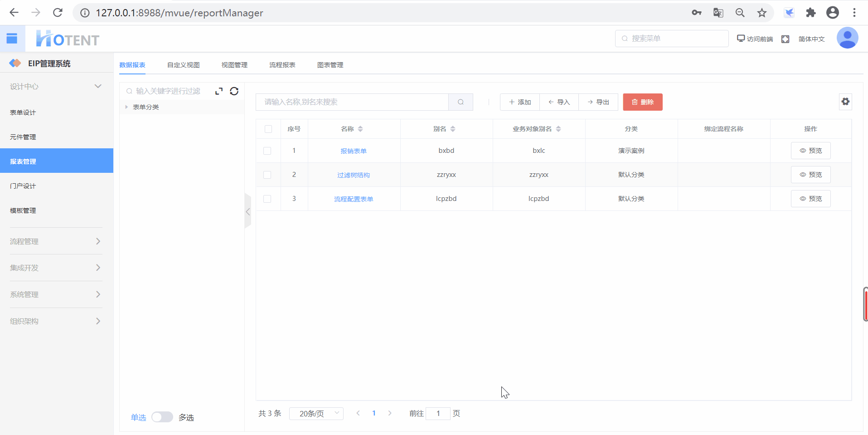The height and width of the screenshot is (435, 868).
Task: Click the expand tree icon
Action: pyautogui.click(x=219, y=91)
